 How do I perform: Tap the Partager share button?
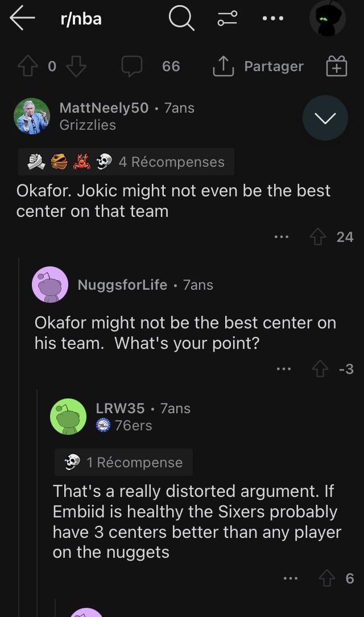(258, 67)
